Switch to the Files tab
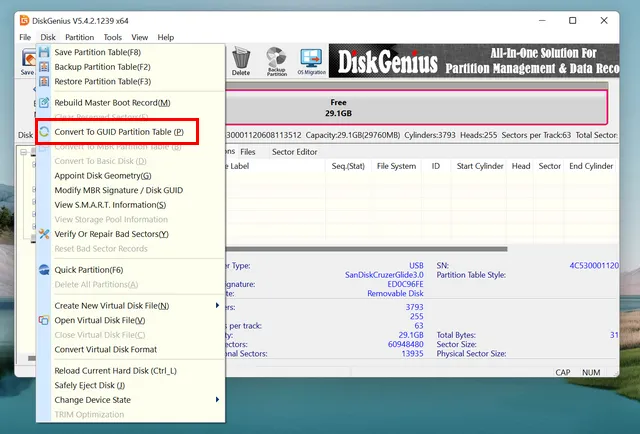The height and width of the screenshot is (434, 640). click(248, 152)
